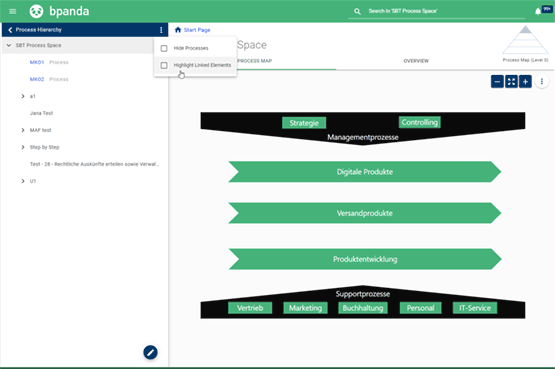Open the notifications bell
Screen dimensions: 555x369
pyautogui.click(x=538, y=12)
